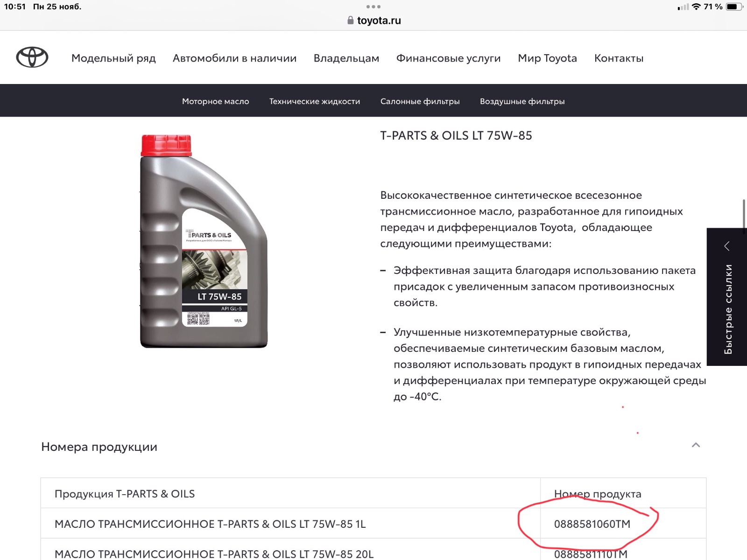Open the Модельный ряд menu

coord(113,58)
